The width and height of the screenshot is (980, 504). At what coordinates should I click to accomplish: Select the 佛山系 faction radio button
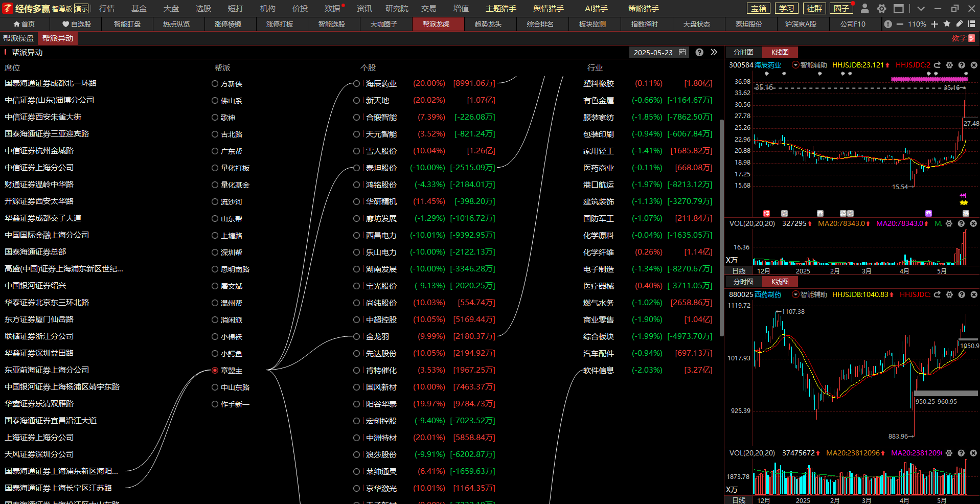click(215, 101)
